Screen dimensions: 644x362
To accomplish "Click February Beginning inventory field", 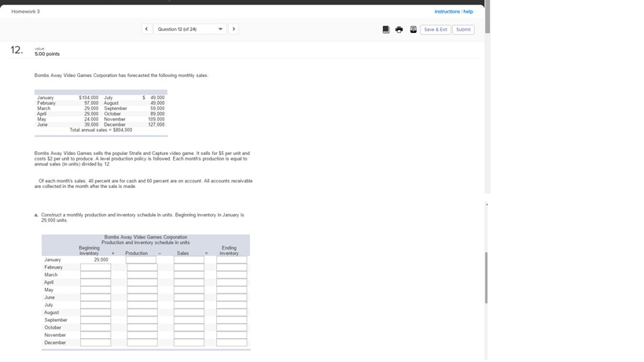I will [x=96, y=268].
